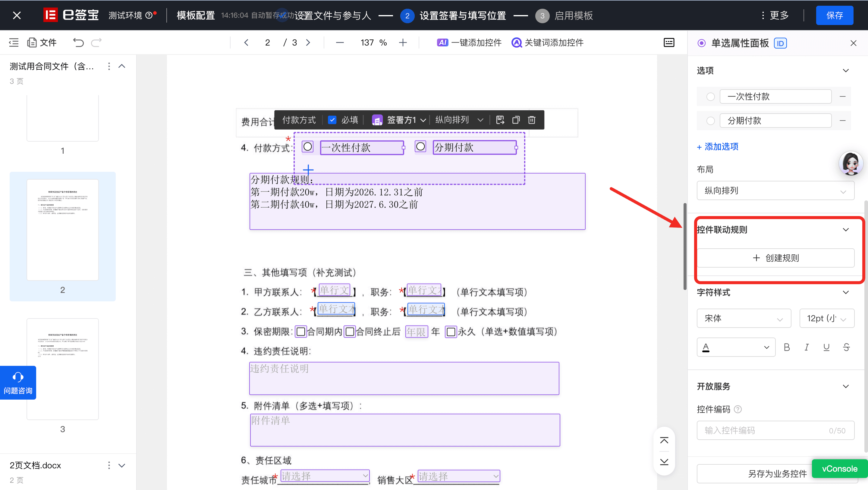The image size is (868, 490).
Task: Toggle the 必填 checkbox in floating toolbar
Action: tap(332, 120)
